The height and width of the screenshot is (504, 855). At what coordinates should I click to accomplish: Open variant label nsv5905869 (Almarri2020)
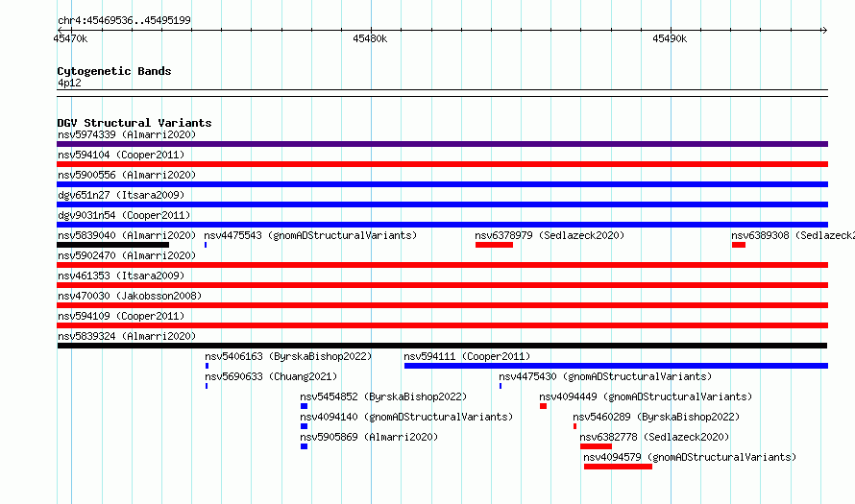click(369, 437)
